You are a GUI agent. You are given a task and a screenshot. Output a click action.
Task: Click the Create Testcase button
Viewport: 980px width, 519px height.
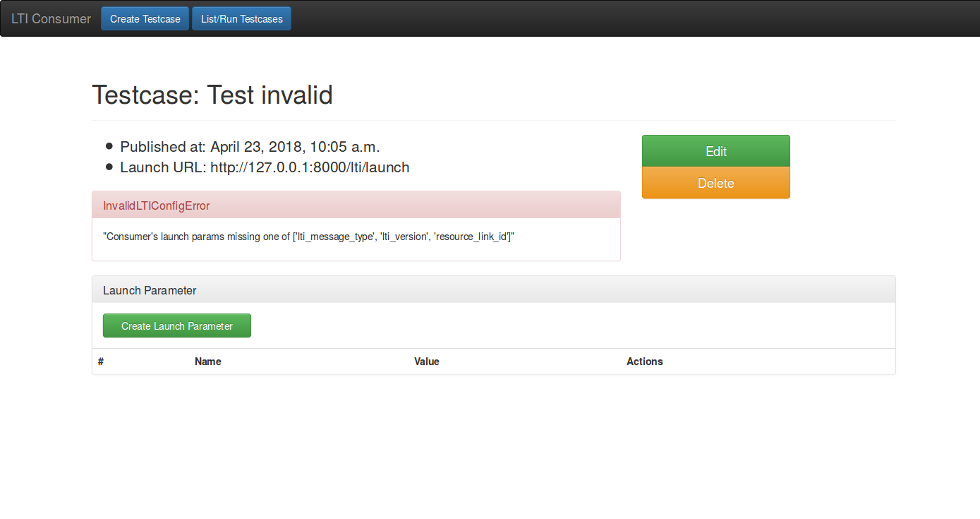coord(145,19)
